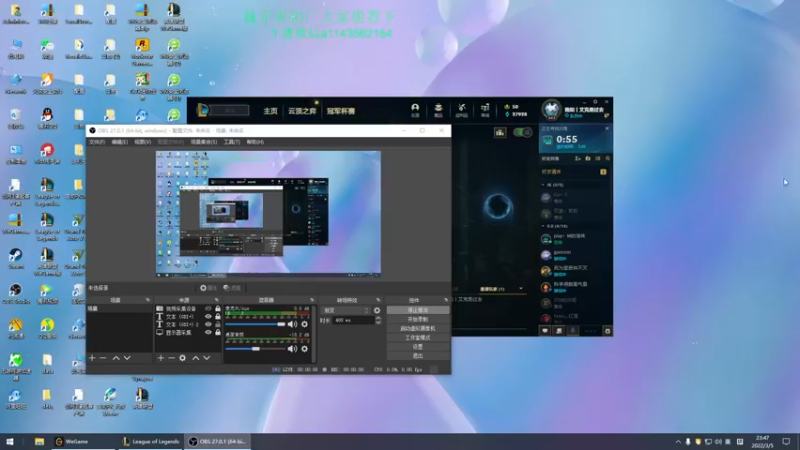This screenshot has width=800, height=450.
Task: Add a new scene in OBS
Action: [x=92, y=358]
